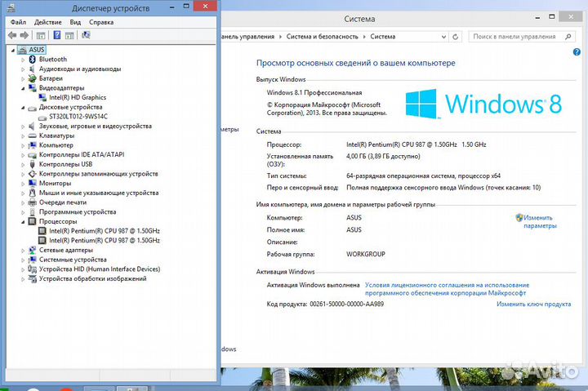This screenshot has width=588, height=391.
Task: Click the Изменить ключ продукта link
Action: click(533, 304)
